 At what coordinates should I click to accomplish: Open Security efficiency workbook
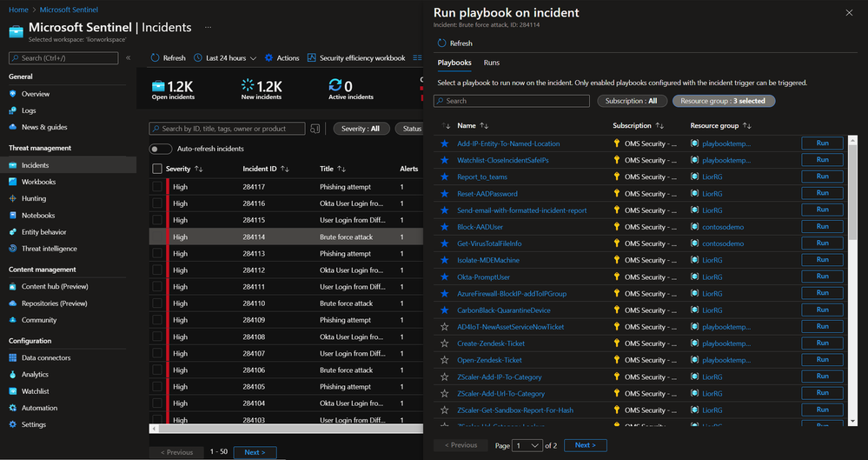[356, 57]
